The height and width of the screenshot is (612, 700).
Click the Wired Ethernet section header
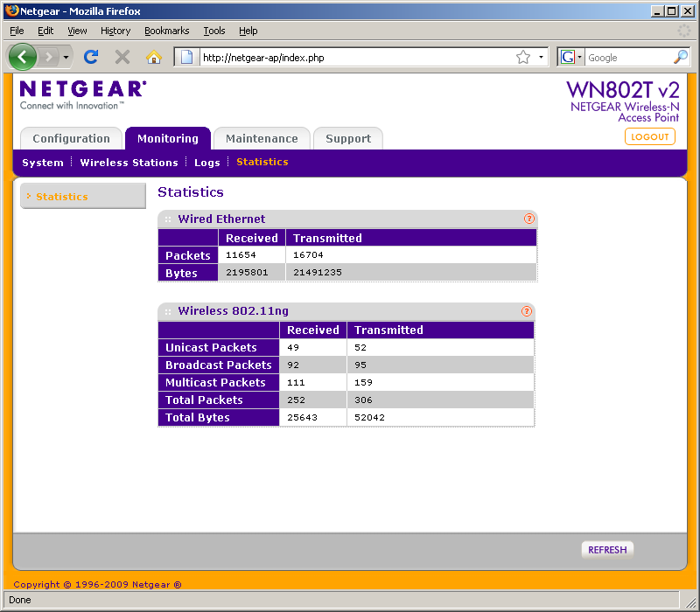(x=347, y=219)
